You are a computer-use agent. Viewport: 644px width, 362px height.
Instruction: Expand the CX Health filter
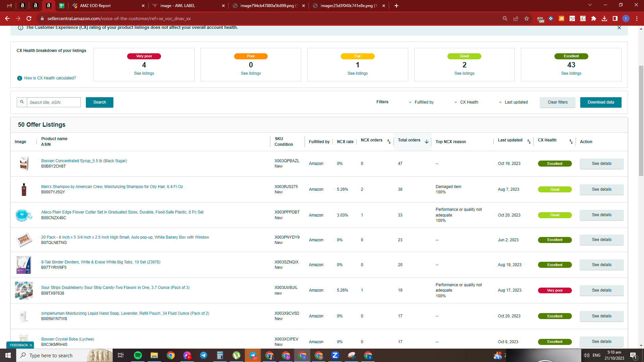[467, 102]
